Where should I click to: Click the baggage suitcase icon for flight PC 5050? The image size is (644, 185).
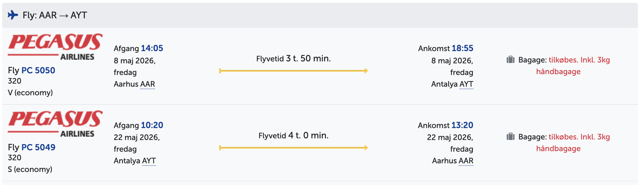point(510,60)
